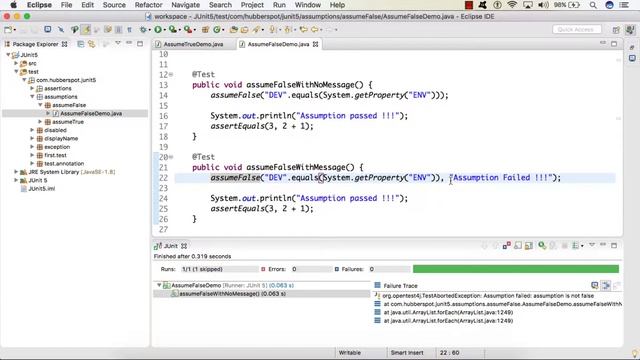Click the New Java Package toolbar icon

205,29
